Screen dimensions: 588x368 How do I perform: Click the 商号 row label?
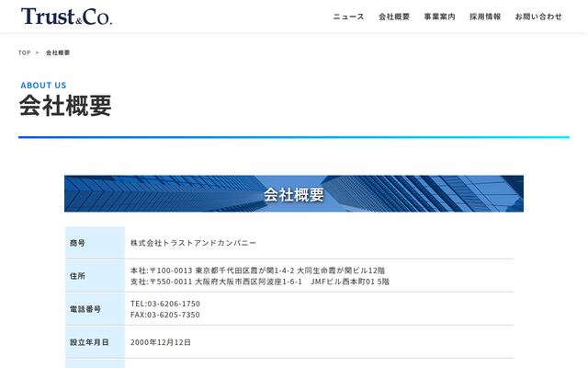[77, 243]
